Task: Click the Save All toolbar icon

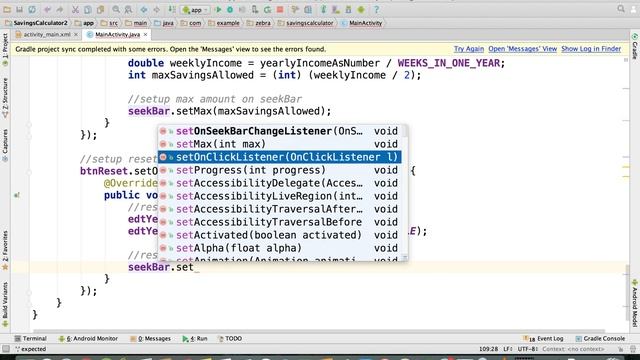Action: [x=19, y=9]
